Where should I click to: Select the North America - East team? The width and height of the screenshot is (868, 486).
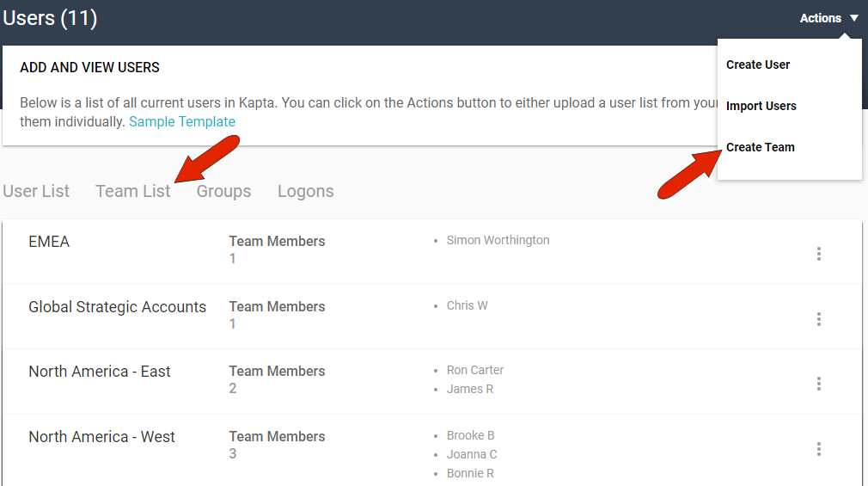pos(100,372)
